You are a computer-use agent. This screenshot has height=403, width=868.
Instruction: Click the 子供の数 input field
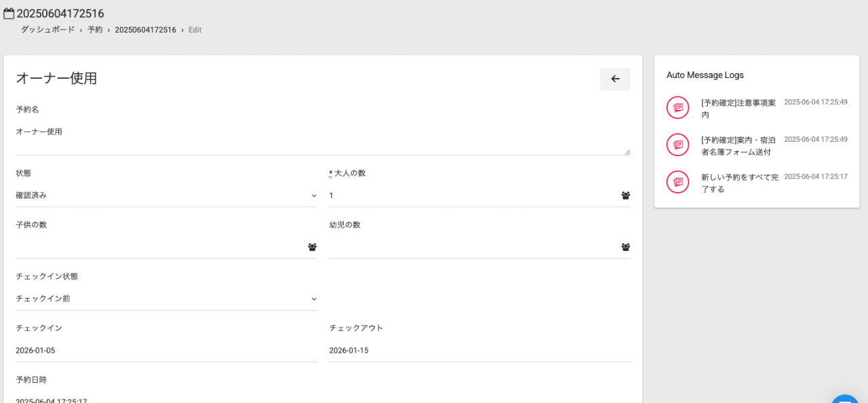click(159, 247)
